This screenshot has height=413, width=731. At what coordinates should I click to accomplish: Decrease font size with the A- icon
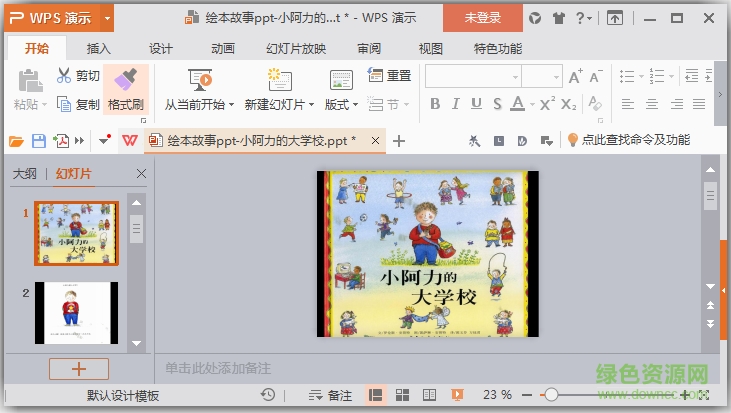point(595,76)
